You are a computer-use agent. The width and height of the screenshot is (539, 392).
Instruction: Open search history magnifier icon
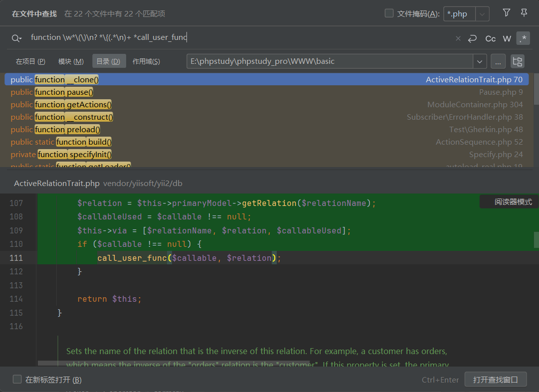point(16,38)
